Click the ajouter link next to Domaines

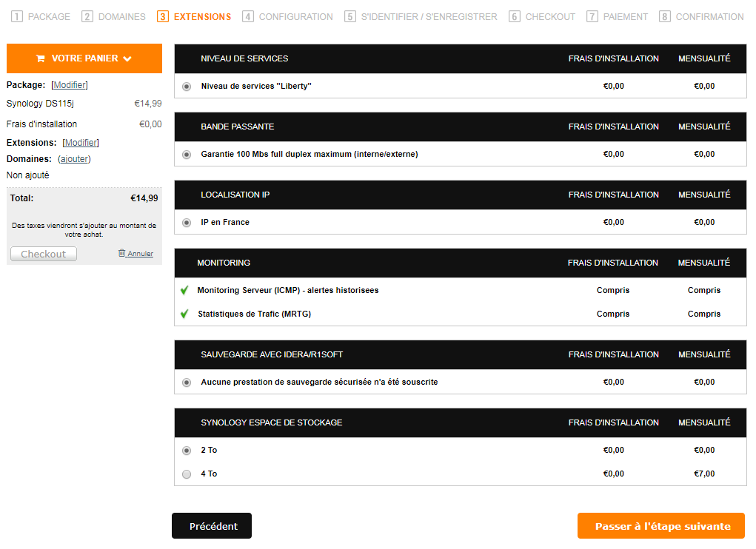coord(74,159)
